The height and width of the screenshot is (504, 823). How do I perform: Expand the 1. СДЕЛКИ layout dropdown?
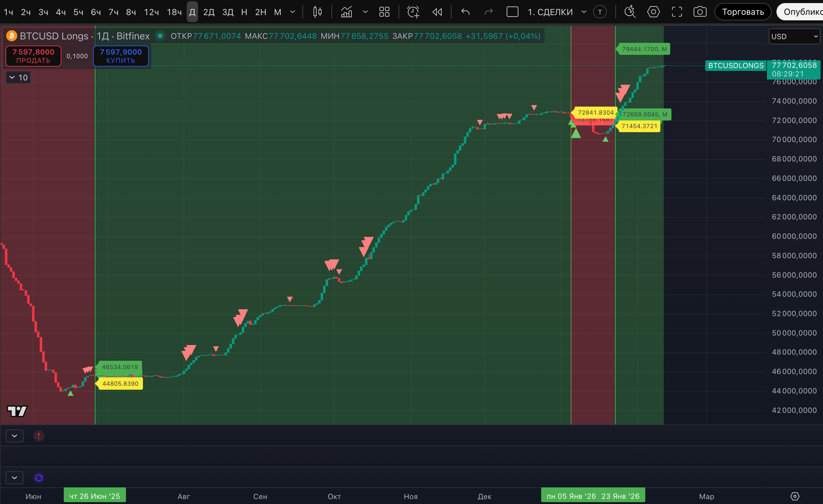(584, 12)
